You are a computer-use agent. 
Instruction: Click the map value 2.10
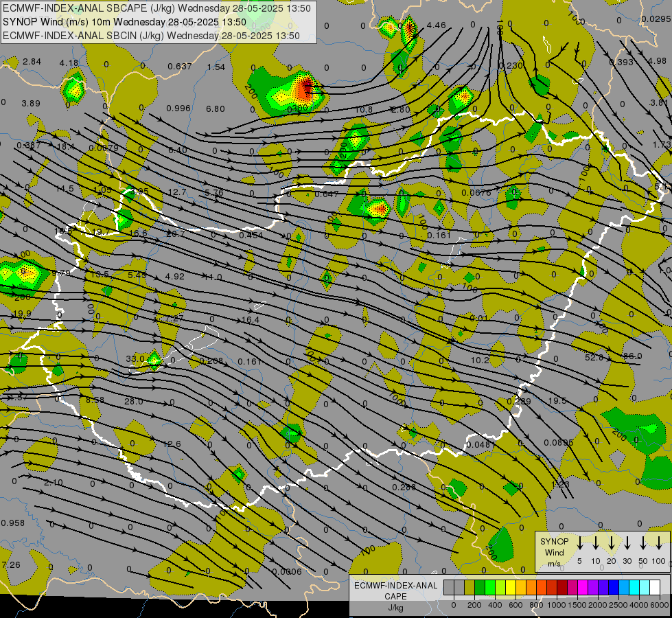(54, 483)
